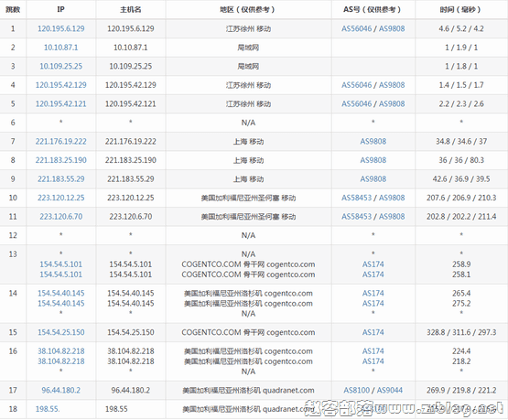
Task: Open IP link 120.195.6.129 in hop 1
Action: (x=61, y=28)
